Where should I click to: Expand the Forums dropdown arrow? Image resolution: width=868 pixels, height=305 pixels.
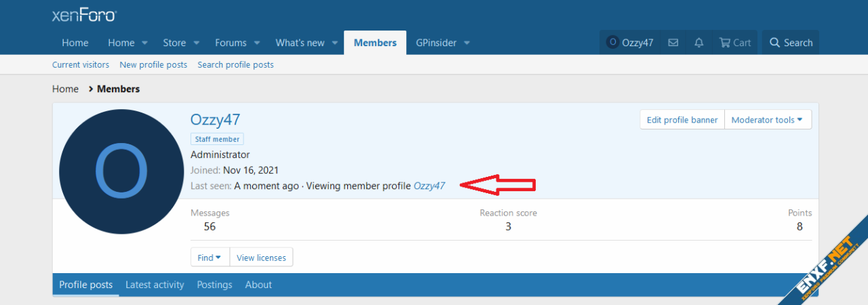point(257,43)
